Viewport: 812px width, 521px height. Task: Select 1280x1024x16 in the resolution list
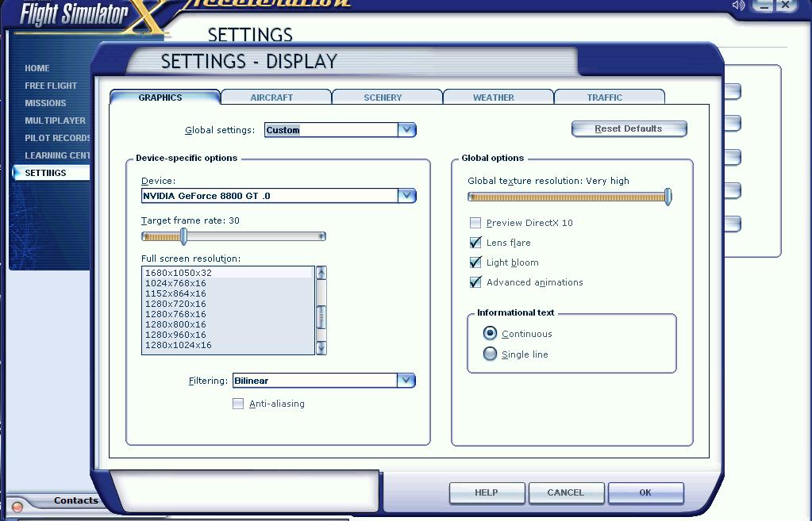coord(179,345)
